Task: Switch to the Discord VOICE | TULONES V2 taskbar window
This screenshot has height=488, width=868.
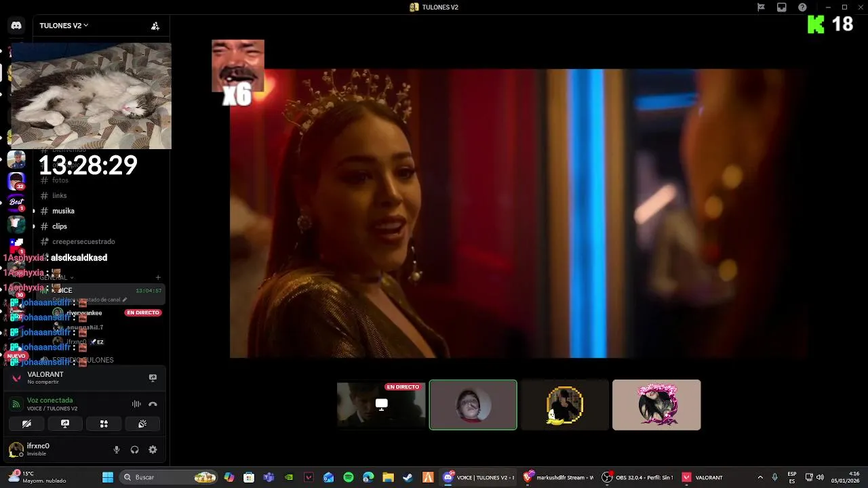Action: 479,477
